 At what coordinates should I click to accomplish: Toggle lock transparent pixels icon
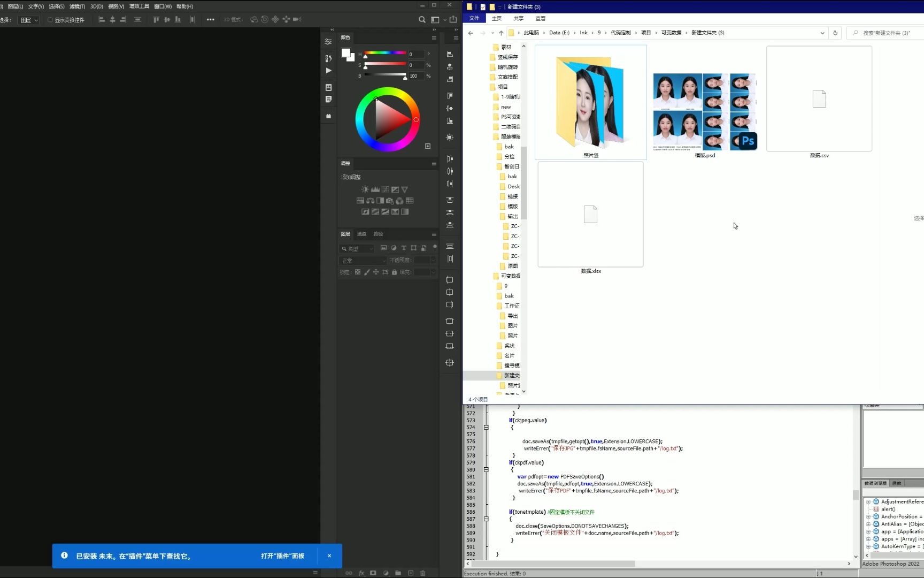coord(358,272)
